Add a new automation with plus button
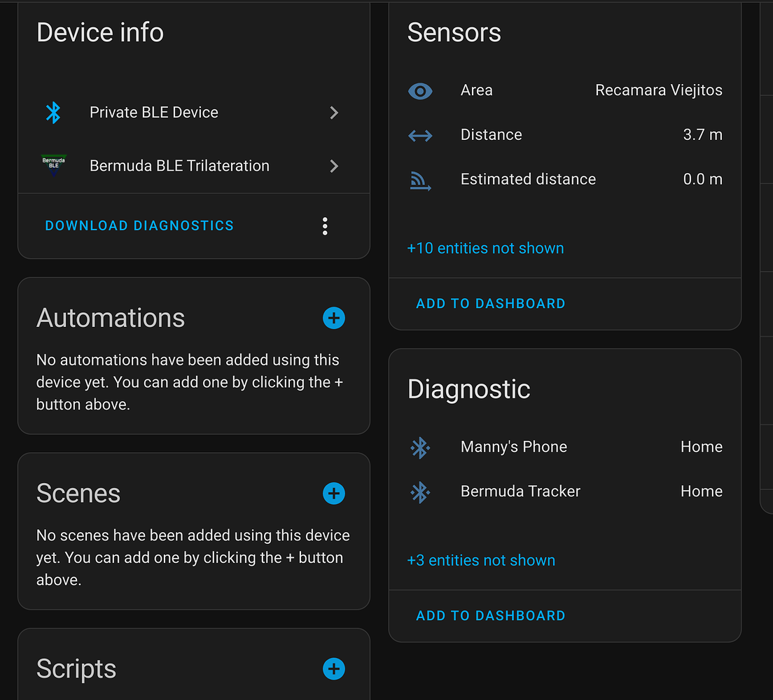 click(x=334, y=318)
